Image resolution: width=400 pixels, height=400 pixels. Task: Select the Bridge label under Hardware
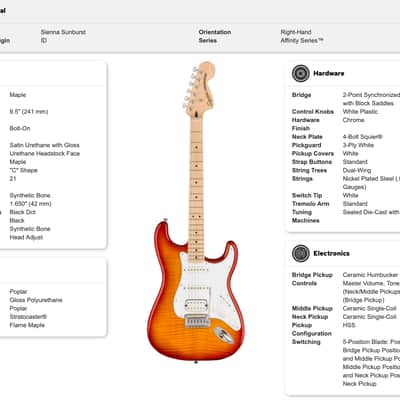[x=301, y=95]
